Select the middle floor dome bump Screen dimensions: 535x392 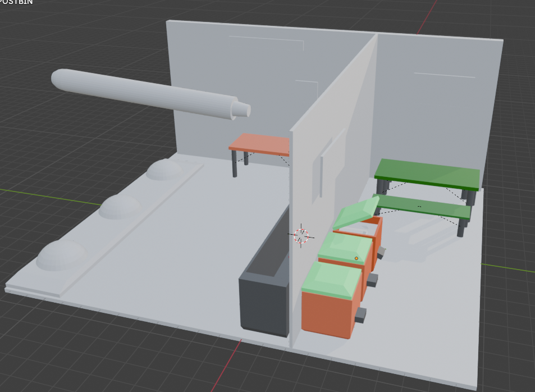121,207
